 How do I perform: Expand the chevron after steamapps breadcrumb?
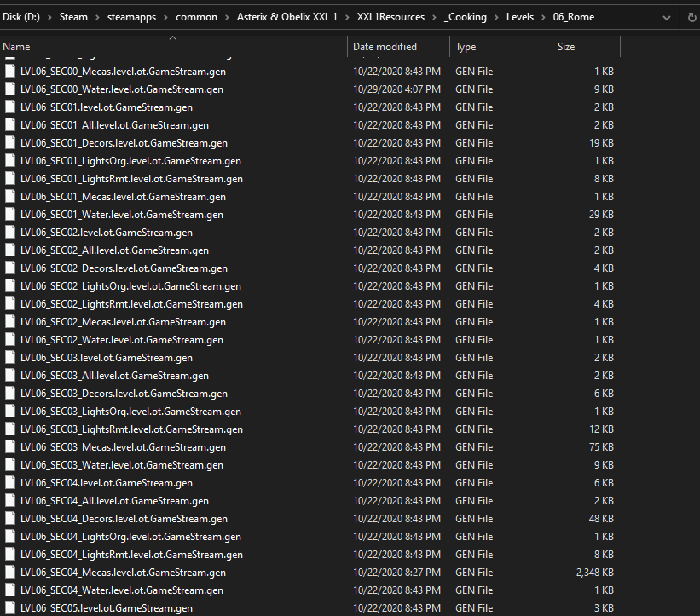(165, 17)
